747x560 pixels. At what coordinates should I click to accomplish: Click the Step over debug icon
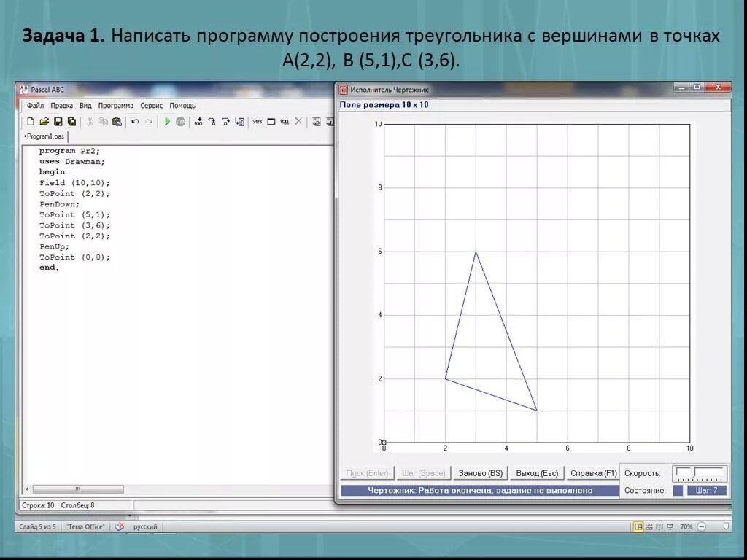click(212, 122)
